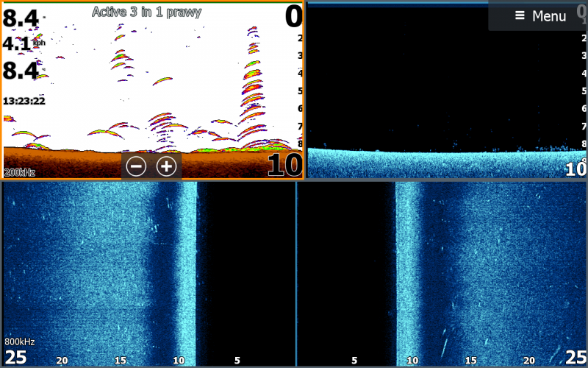Click the Active 3 in 1 prawy title
The width and height of the screenshot is (588, 368).
coord(146,12)
